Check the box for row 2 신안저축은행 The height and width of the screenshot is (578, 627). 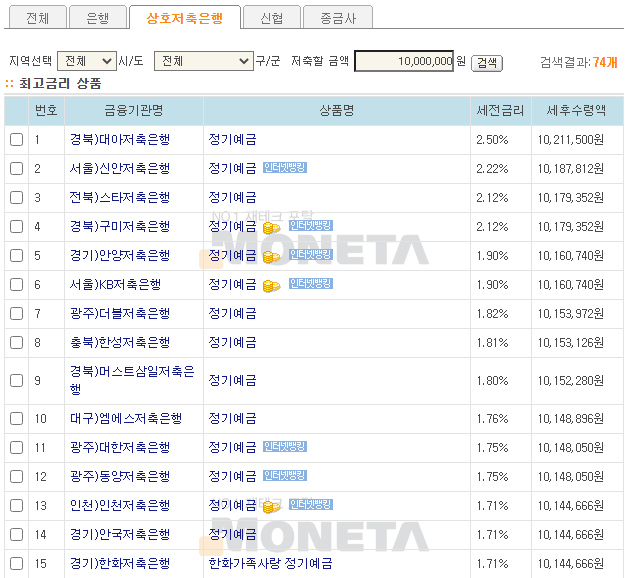(x=16, y=168)
